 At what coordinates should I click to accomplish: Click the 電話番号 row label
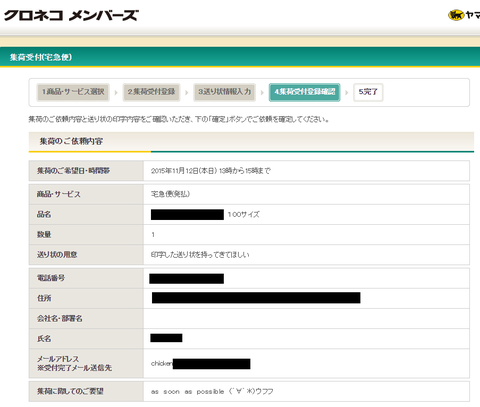pos(51,278)
